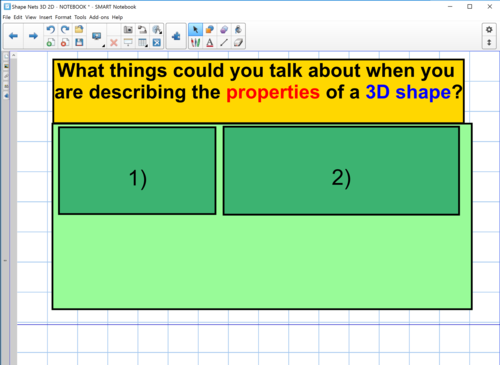Click the measurement tools icon
The height and width of the screenshot is (365, 500).
point(157,30)
